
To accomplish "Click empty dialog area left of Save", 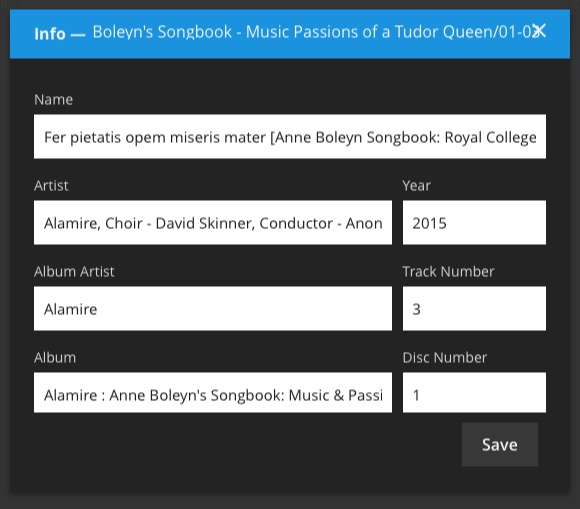I will tap(244, 444).
